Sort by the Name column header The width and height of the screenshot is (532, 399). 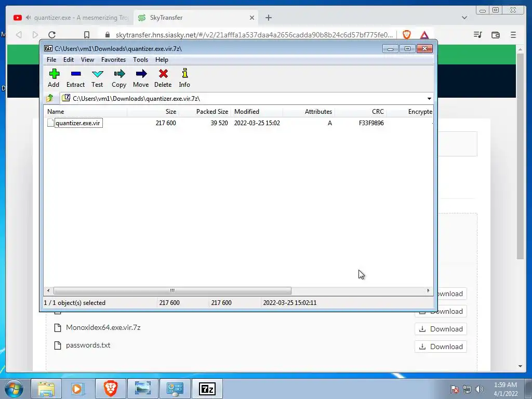[85, 112]
